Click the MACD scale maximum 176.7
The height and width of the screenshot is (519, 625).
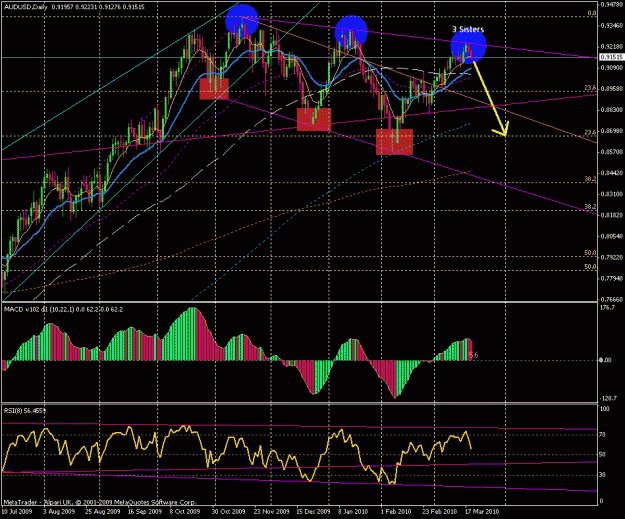pos(607,308)
